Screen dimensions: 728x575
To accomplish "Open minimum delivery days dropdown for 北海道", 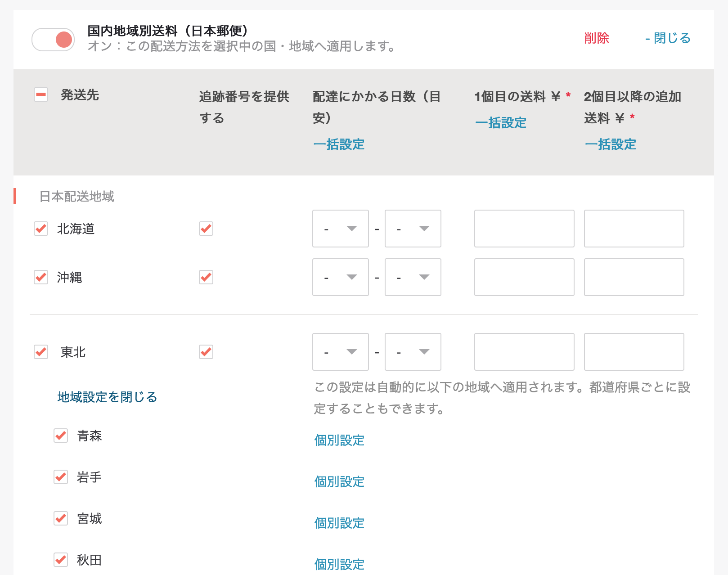I will (341, 229).
